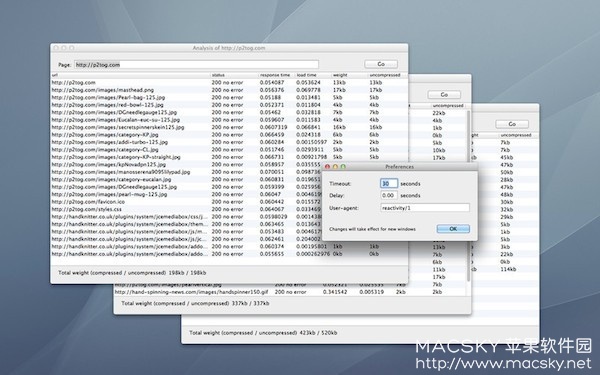Sort front window by the url column header
This screenshot has height=375, width=600.
(x=130, y=75)
